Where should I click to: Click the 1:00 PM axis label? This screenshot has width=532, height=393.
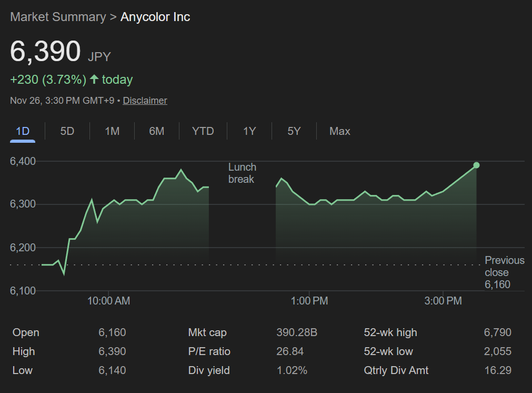309,301
